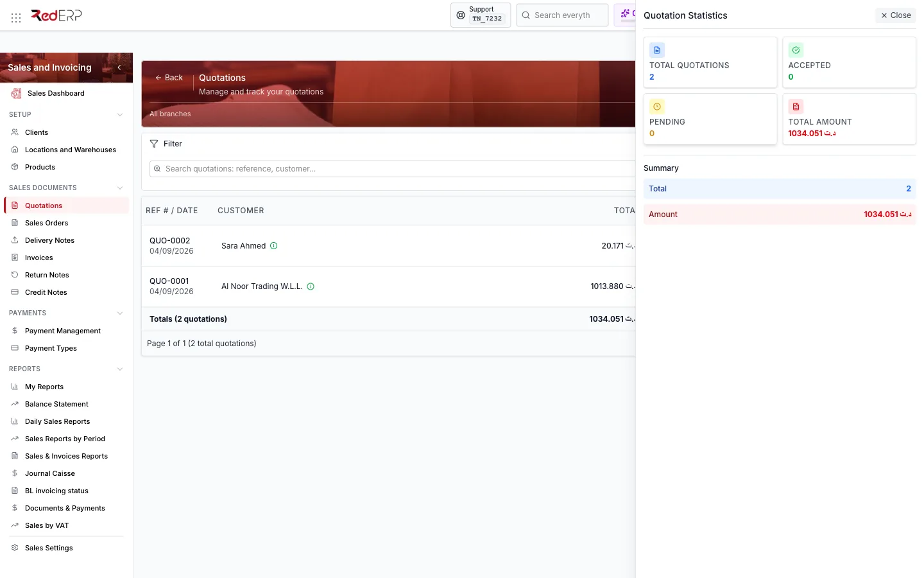Image resolution: width=924 pixels, height=578 pixels.
Task: Click the Totals (2 quotations) row
Action: 388,319
